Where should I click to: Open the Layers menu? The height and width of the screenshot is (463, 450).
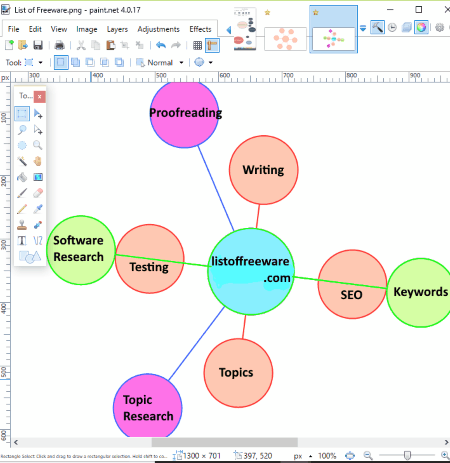[x=117, y=29]
